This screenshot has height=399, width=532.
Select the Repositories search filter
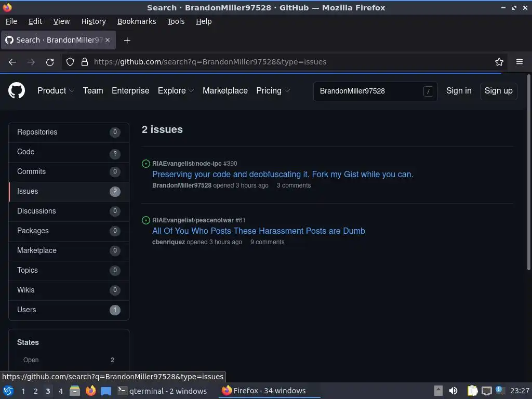(69, 132)
